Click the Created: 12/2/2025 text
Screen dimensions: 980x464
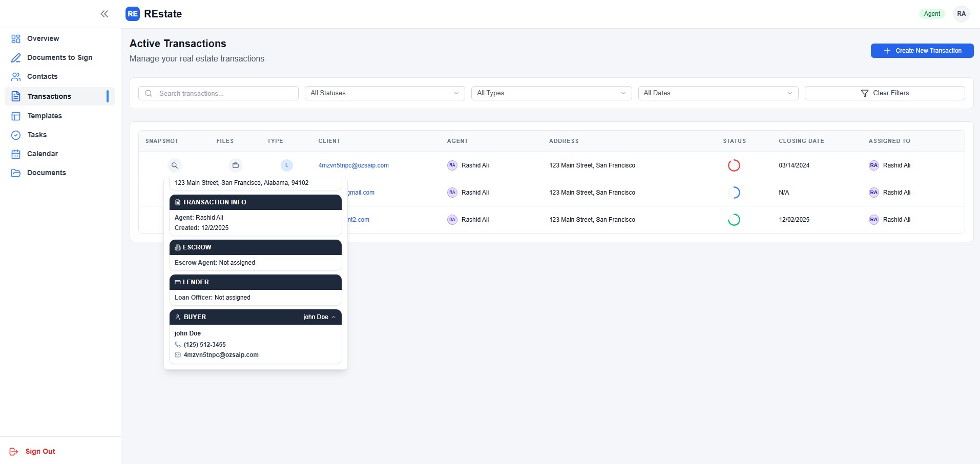201,228
